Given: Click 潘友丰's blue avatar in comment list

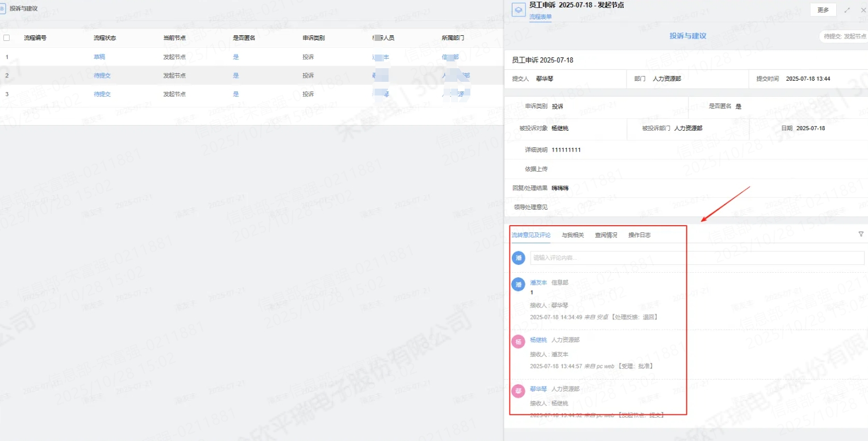Looking at the screenshot, I should pos(518,284).
